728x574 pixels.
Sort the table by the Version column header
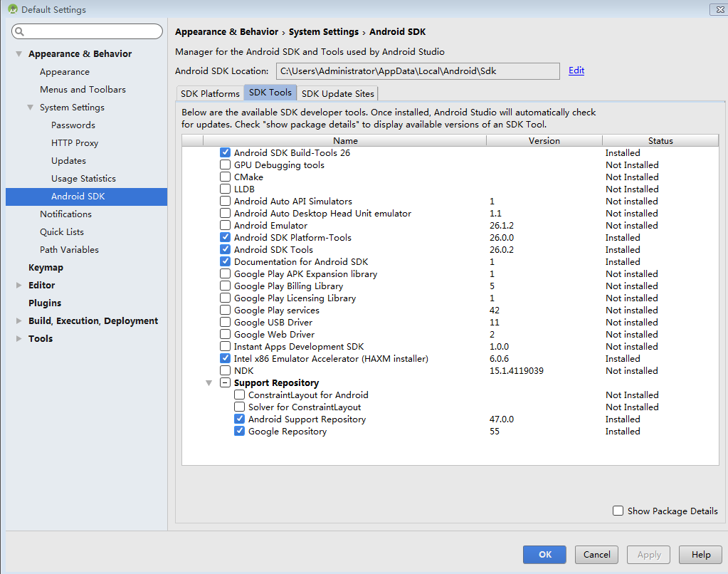pos(544,140)
